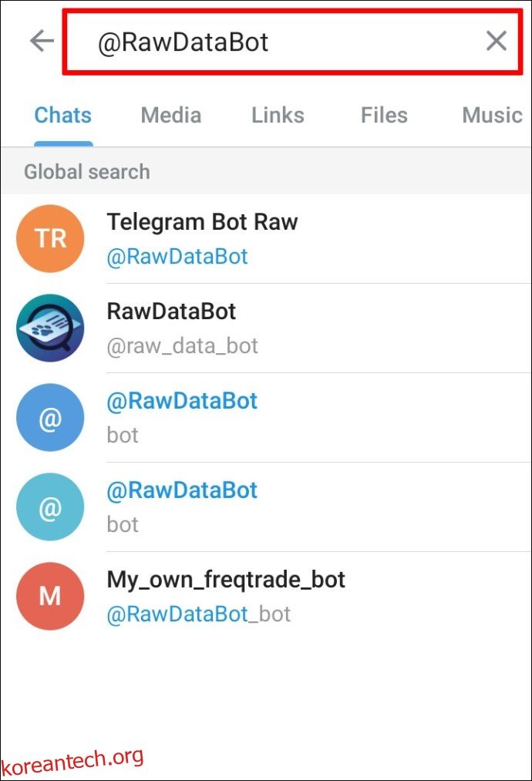Tap the teal @ avatar icon
This screenshot has height=781, width=532.
point(50,507)
